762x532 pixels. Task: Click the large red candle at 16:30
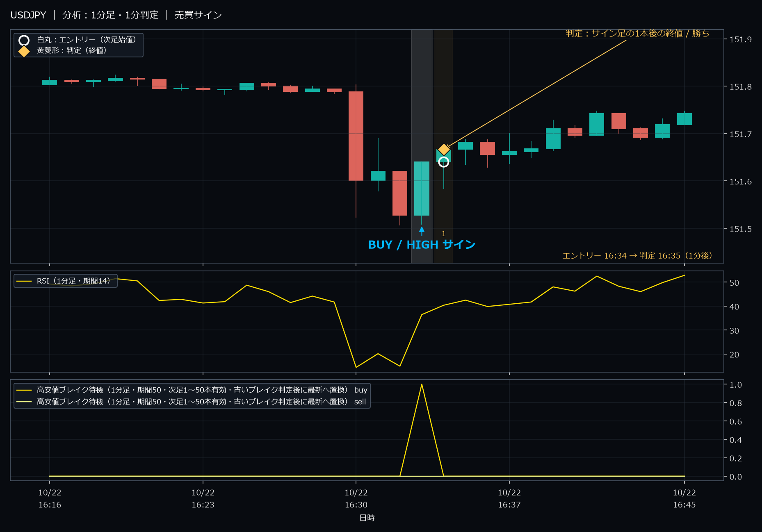(356, 136)
